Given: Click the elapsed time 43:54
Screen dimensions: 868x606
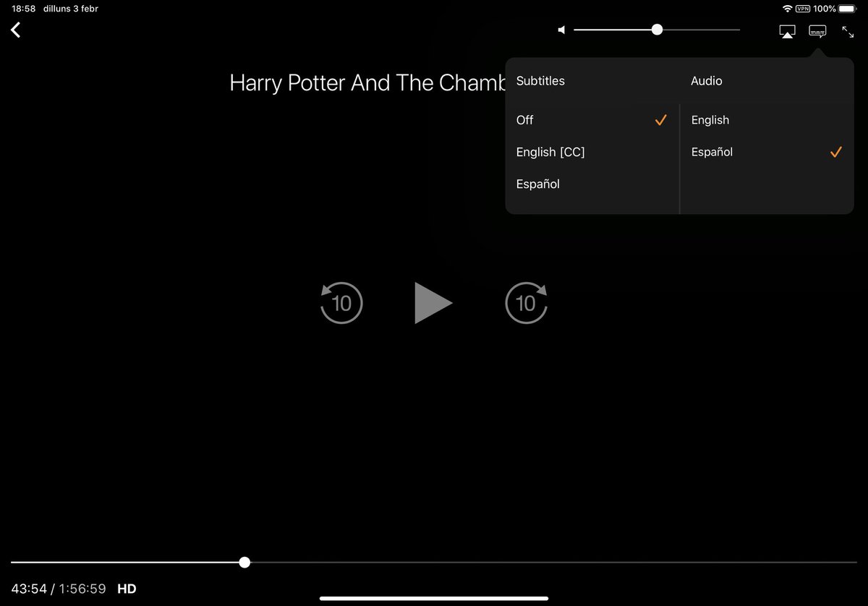Looking at the screenshot, I should coord(29,589).
